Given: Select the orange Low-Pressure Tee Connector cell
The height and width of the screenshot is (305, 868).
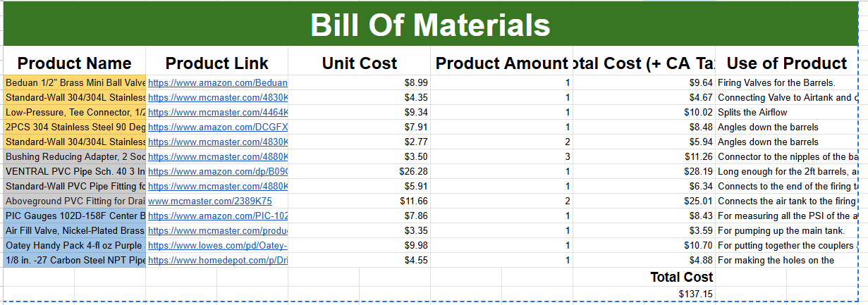Looking at the screenshot, I should (75, 113).
